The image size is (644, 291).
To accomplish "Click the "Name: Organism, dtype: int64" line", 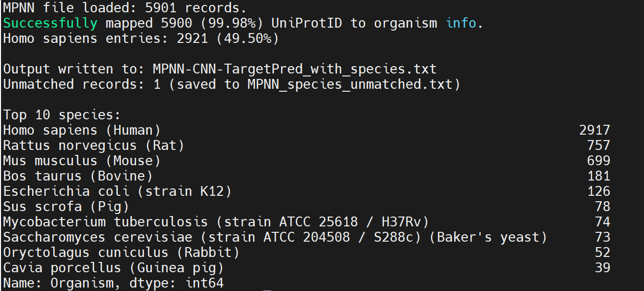I will click(113, 283).
